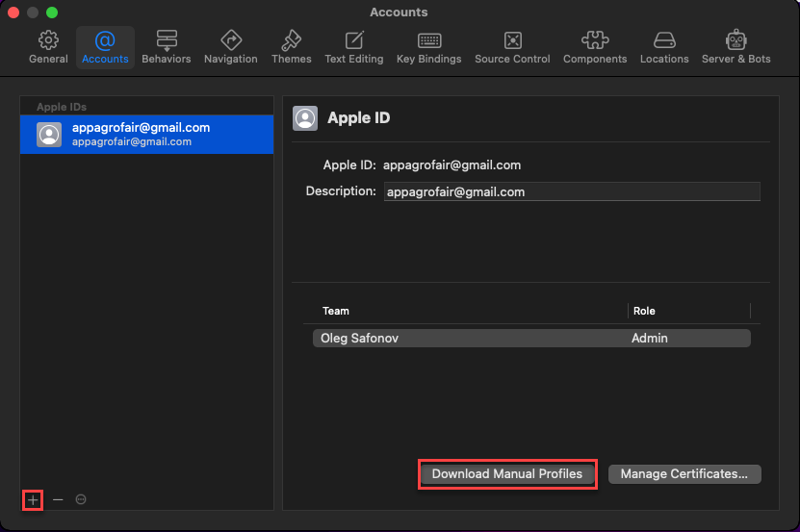800x532 pixels.
Task: Open the ellipsis account actions menu
Action: pos(81,499)
